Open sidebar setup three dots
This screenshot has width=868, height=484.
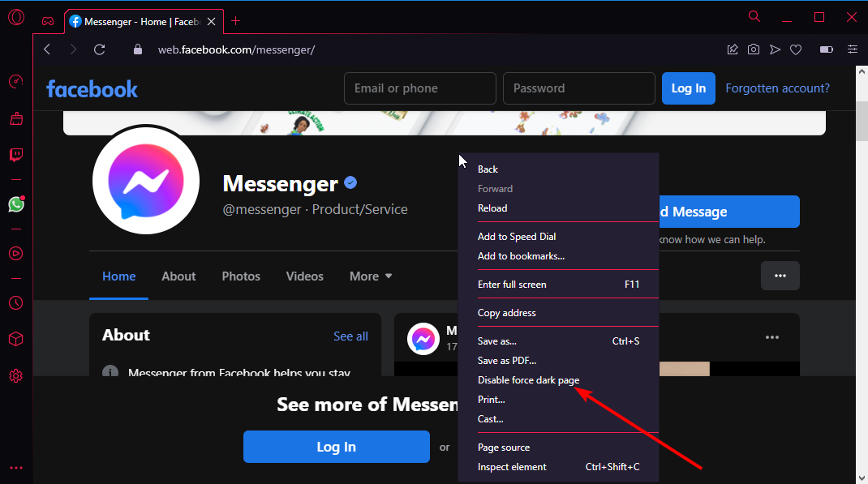[16, 468]
